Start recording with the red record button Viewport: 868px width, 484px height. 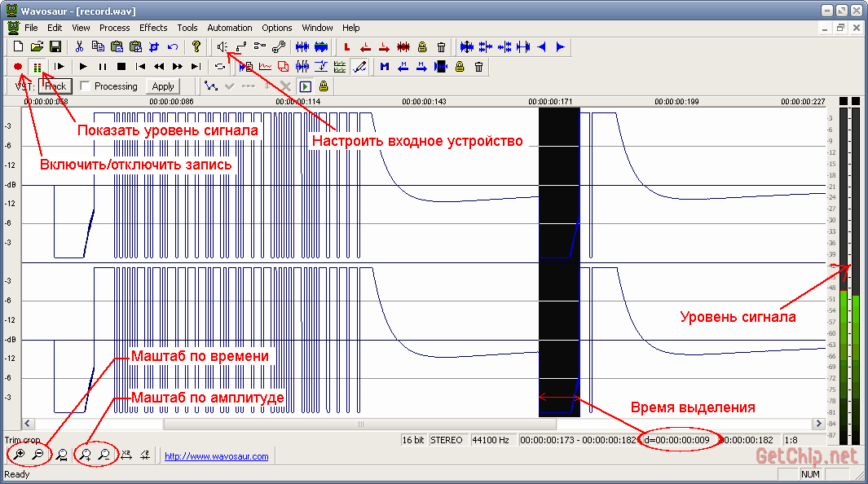(x=18, y=67)
